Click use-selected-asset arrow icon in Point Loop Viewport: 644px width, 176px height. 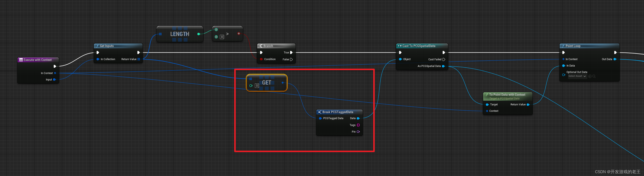pos(590,76)
